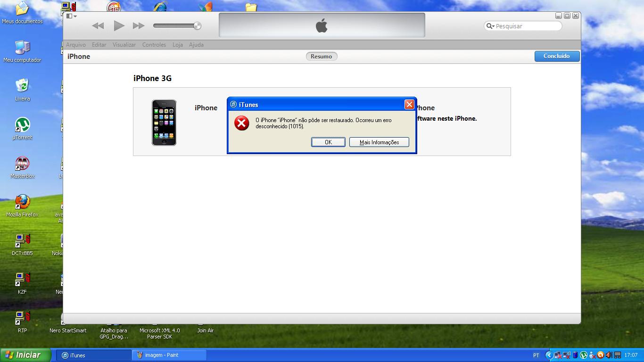644x362 pixels.
Task: Adjust the iTunes volume slider knob
Action: click(x=198, y=26)
